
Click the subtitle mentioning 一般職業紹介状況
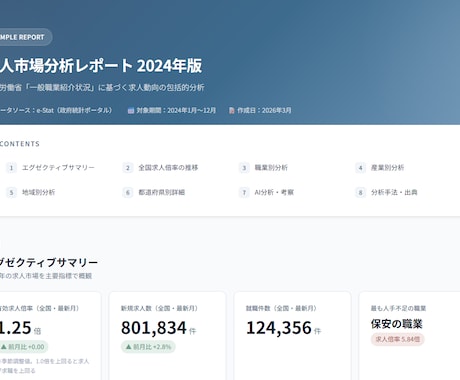[x=102, y=88]
